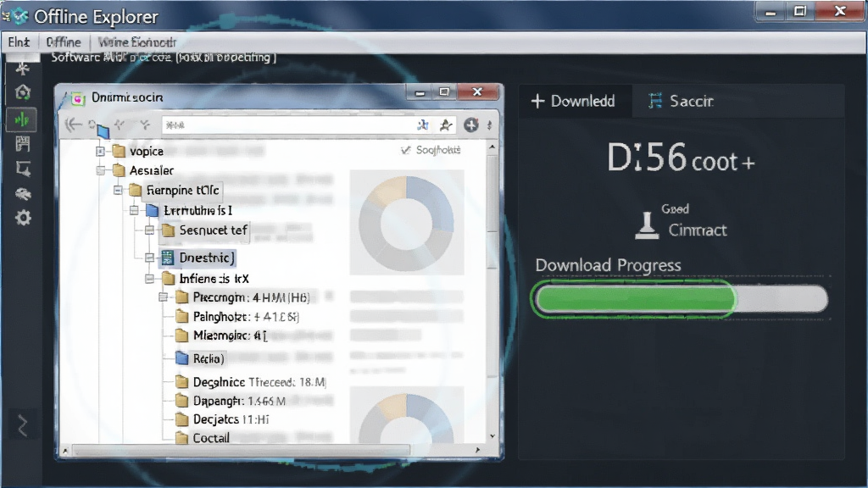Select the Dapangh: 1.666 M folder
868x488 pixels.
231,401
